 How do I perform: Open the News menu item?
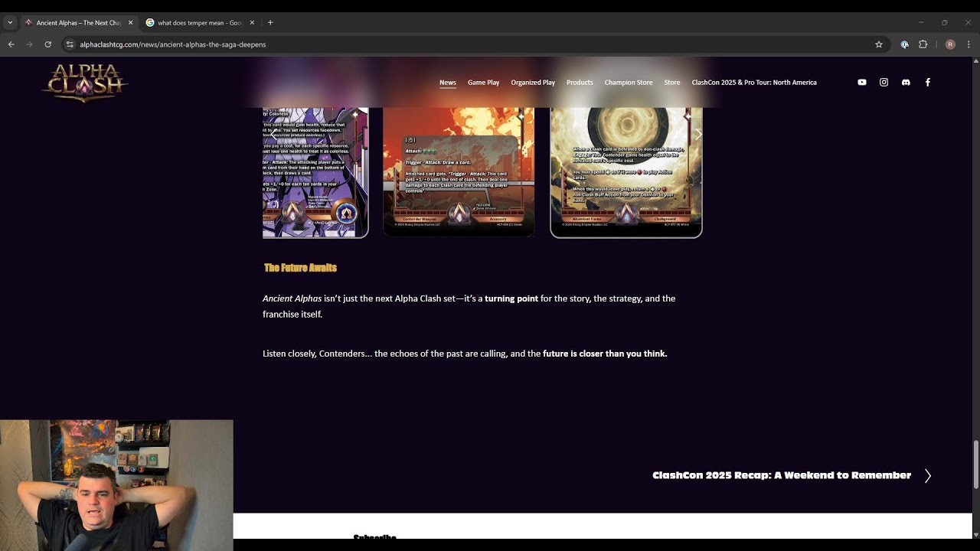point(448,83)
